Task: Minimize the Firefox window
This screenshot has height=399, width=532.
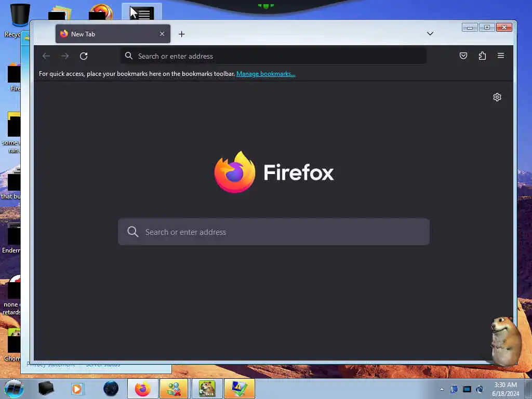Action: (x=470, y=27)
